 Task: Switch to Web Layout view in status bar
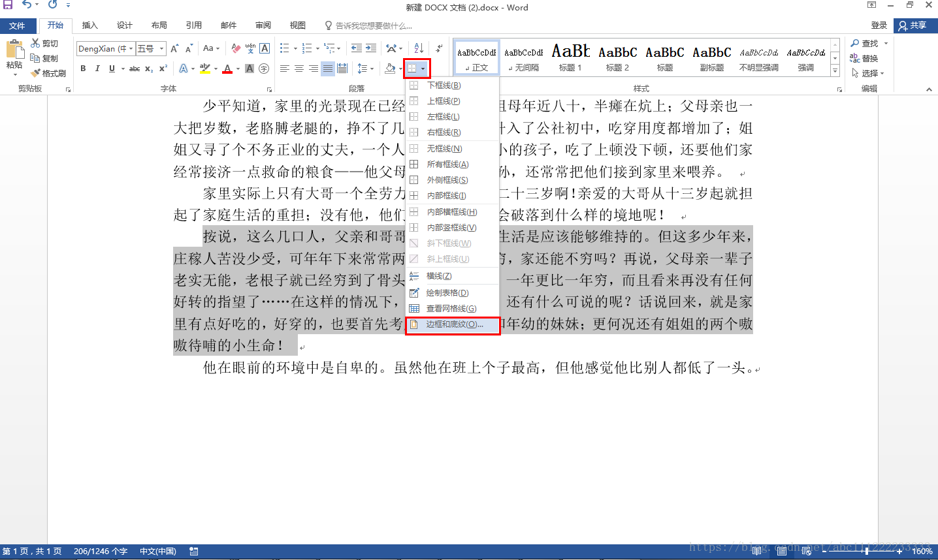pyautogui.click(x=806, y=552)
